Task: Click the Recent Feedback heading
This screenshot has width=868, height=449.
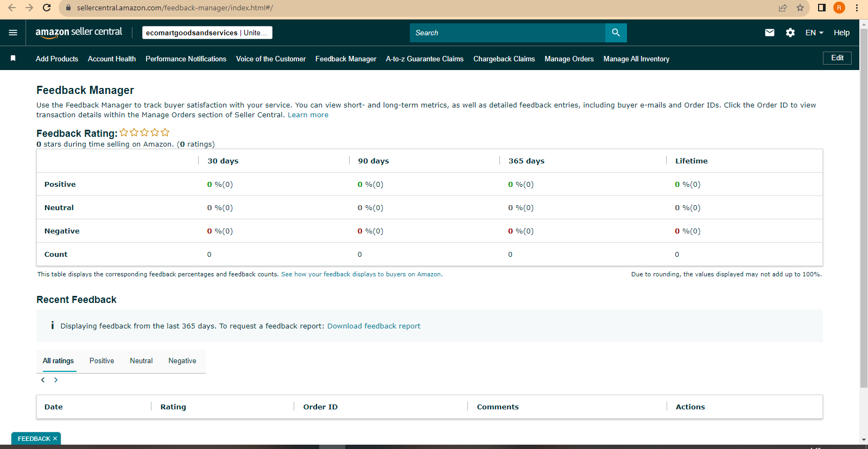Action: (x=77, y=300)
